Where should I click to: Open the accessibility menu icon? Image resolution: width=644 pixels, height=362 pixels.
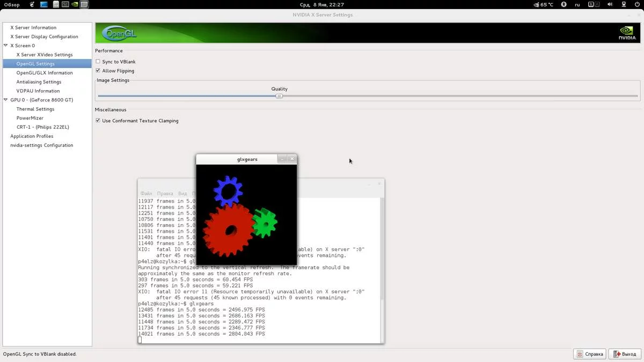(x=564, y=4)
